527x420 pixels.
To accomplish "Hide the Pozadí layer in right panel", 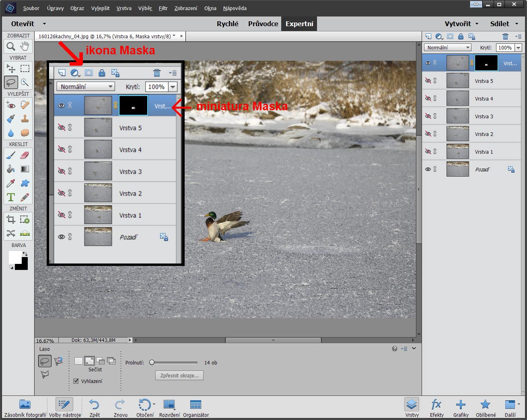I will 428,169.
